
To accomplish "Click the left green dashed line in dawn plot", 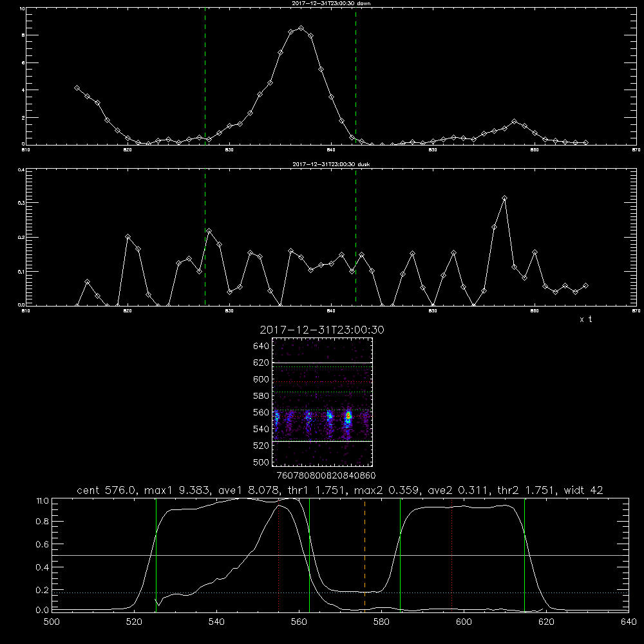I will point(205,77).
